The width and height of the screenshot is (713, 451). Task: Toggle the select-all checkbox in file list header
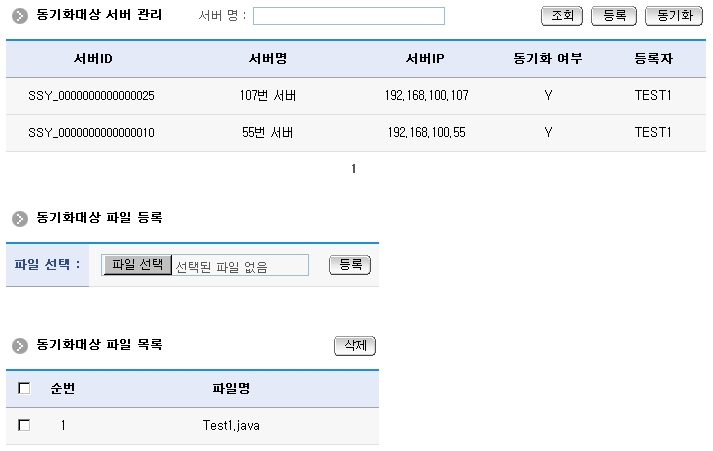pos(24,388)
